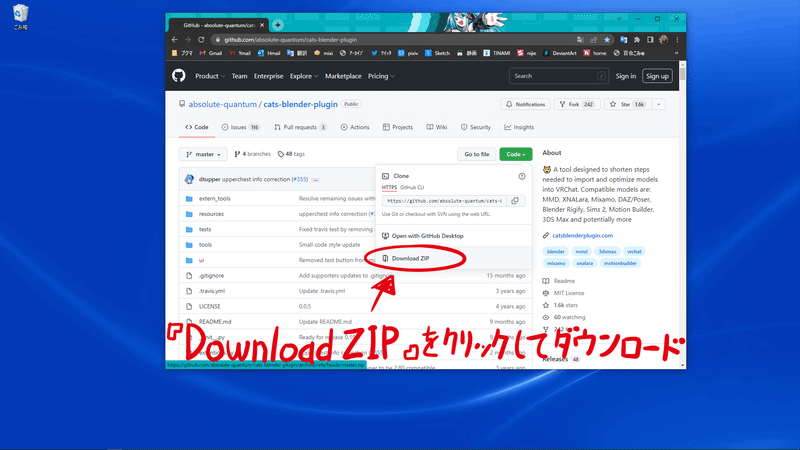The height and width of the screenshot is (450, 800).
Task: Click the share page icon in address bar
Action: 593,39
